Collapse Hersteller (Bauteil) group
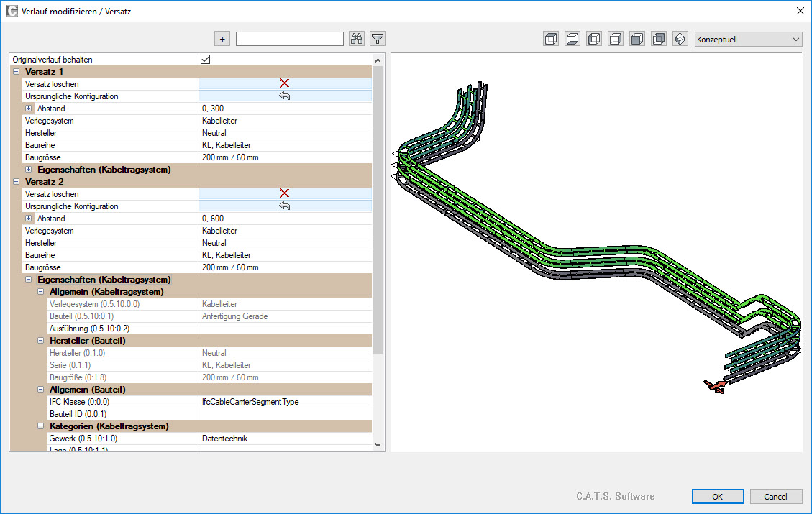This screenshot has width=812, height=514. tap(41, 341)
